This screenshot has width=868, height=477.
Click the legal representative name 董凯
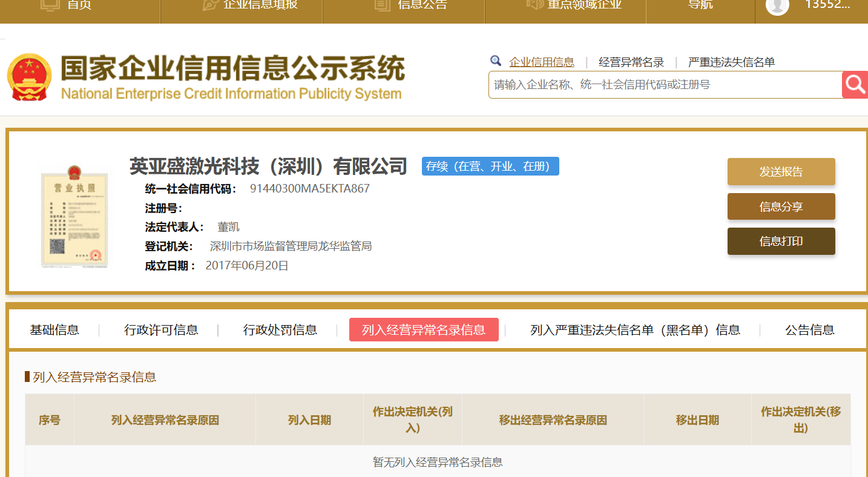point(229,227)
